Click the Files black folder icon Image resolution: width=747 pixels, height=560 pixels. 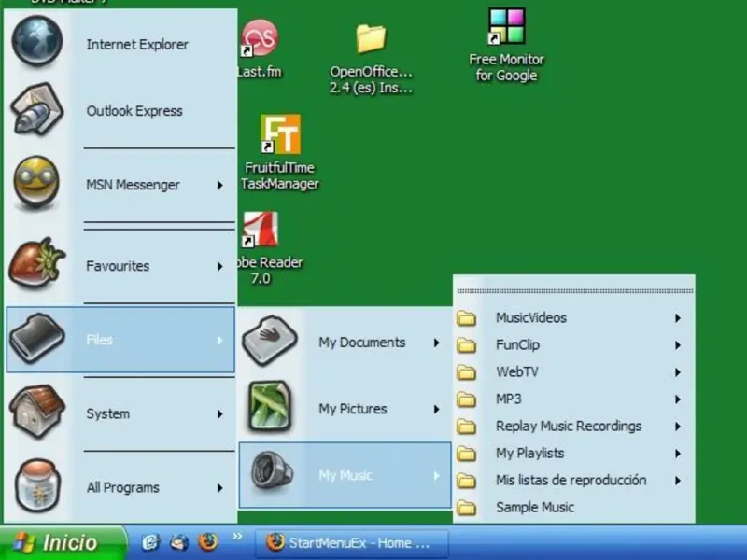click(37, 338)
